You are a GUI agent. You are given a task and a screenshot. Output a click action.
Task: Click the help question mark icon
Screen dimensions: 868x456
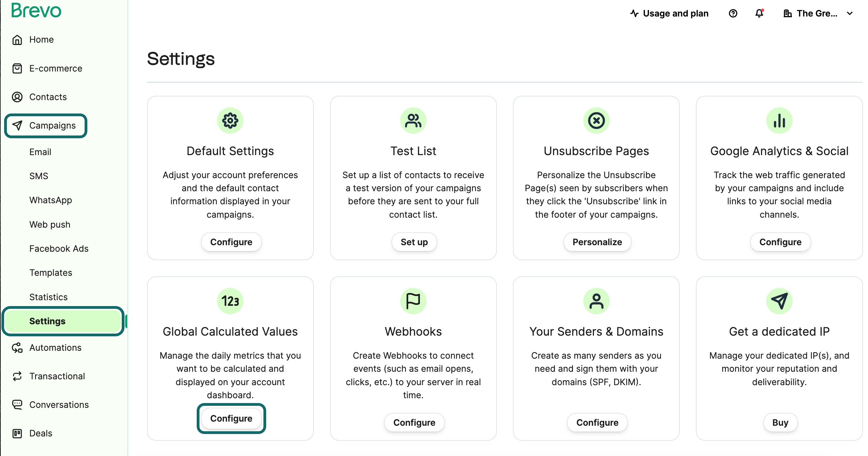coord(733,13)
